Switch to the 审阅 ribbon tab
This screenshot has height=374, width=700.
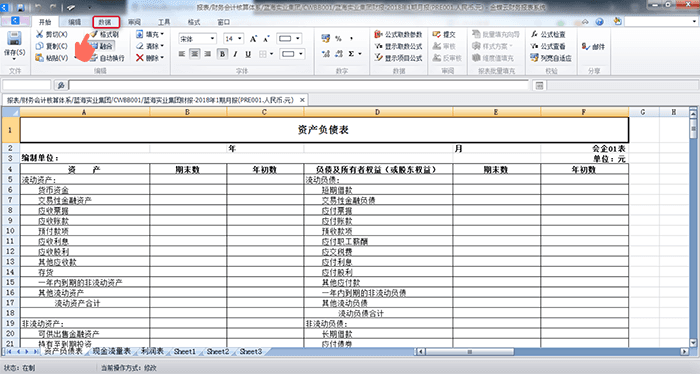134,22
